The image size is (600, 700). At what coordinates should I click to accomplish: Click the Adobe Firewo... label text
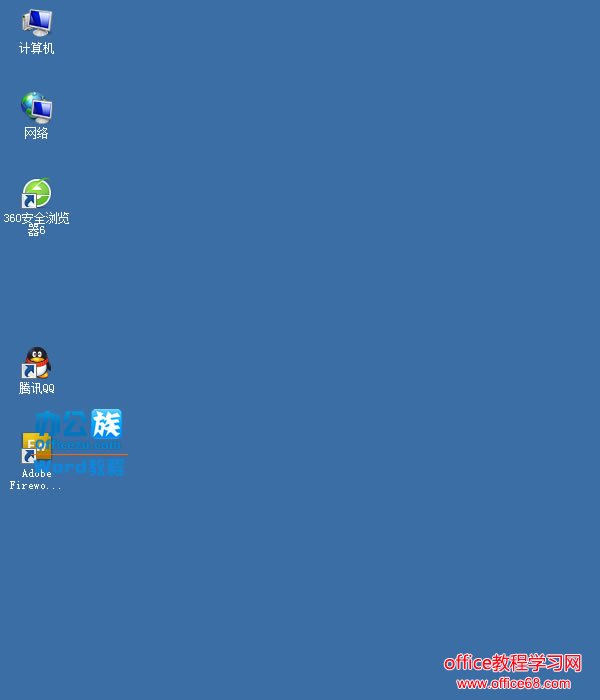36,479
